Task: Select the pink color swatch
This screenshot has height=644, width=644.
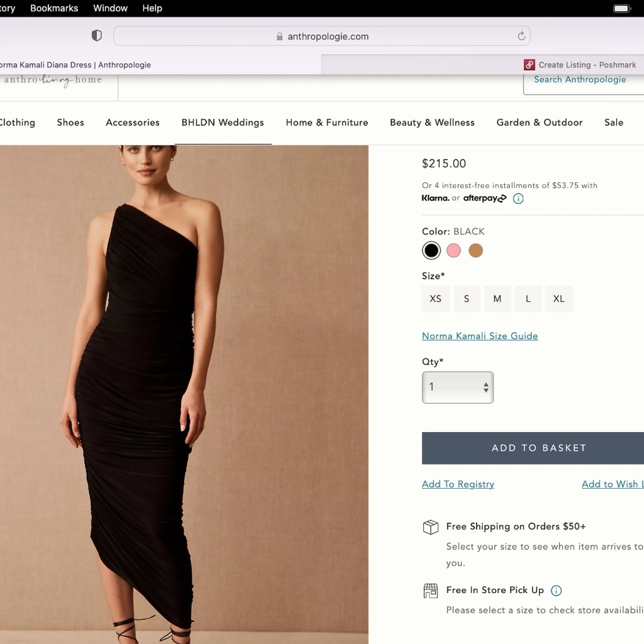Action: 453,251
